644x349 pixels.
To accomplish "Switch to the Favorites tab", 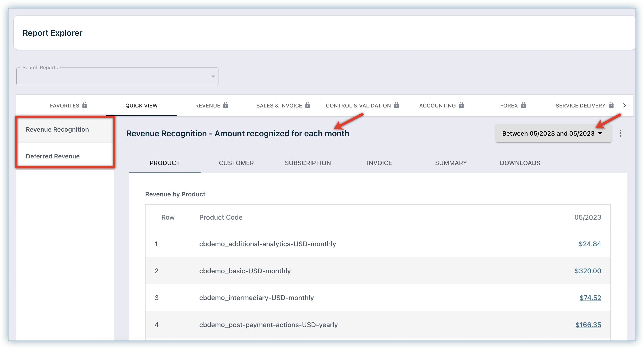I will pyautogui.click(x=68, y=105).
